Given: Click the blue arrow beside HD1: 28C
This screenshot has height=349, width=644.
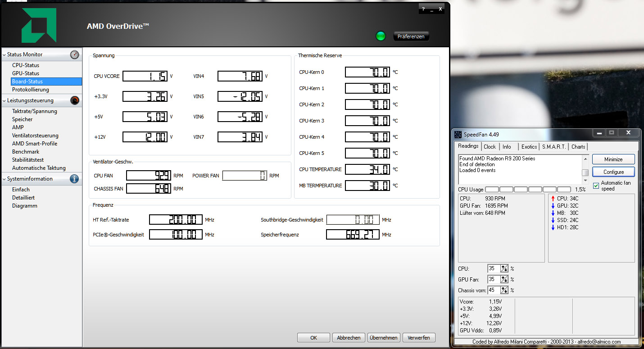Looking at the screenshot, I should click(553, 227).
